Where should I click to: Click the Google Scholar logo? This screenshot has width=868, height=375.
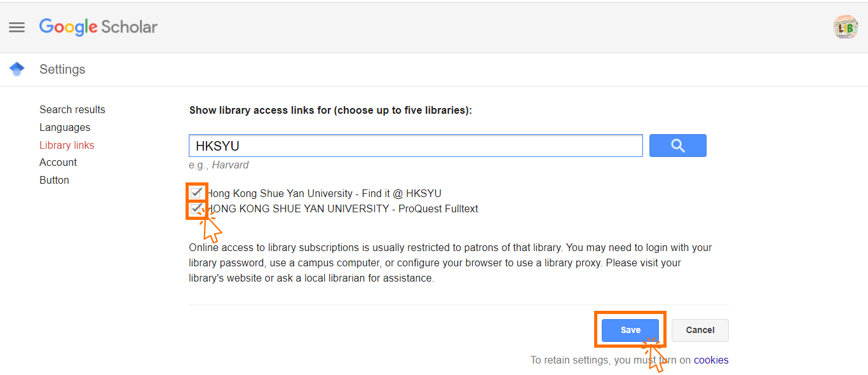[98, 27]
